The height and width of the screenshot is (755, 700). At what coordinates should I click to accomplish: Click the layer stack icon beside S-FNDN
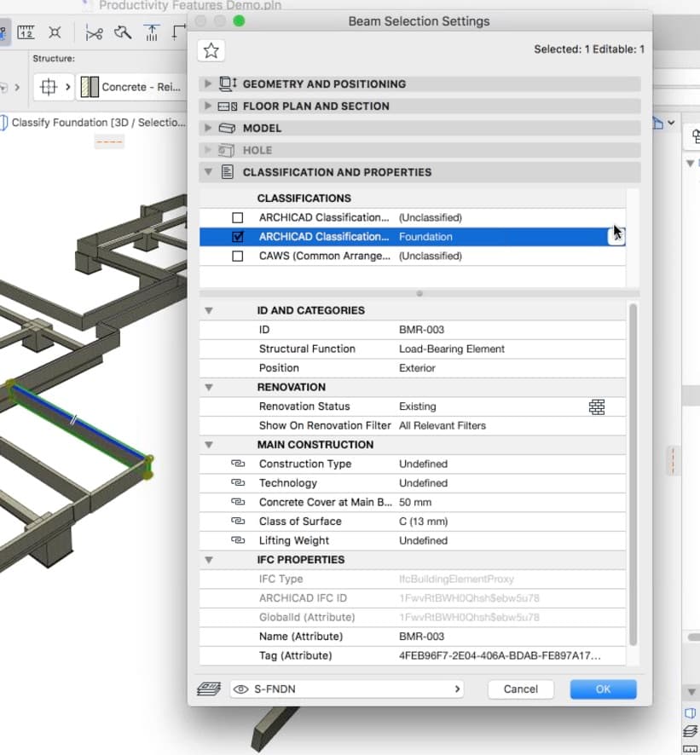tap(209, 689)
